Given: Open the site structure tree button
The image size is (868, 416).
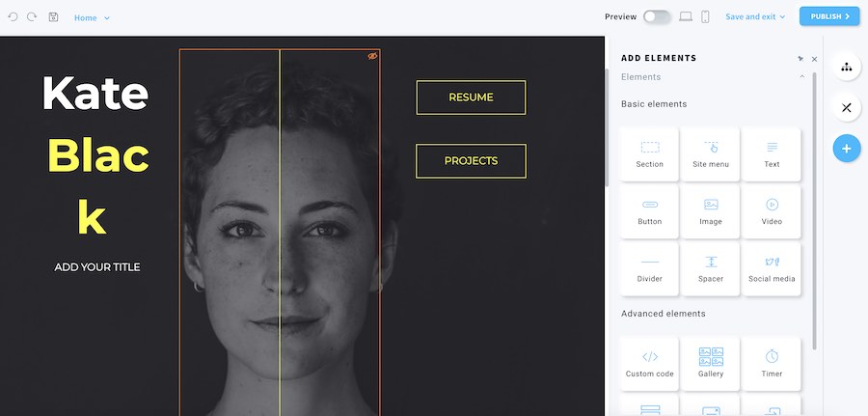Looking at the screenshot, I should click(x=847, y=67).
